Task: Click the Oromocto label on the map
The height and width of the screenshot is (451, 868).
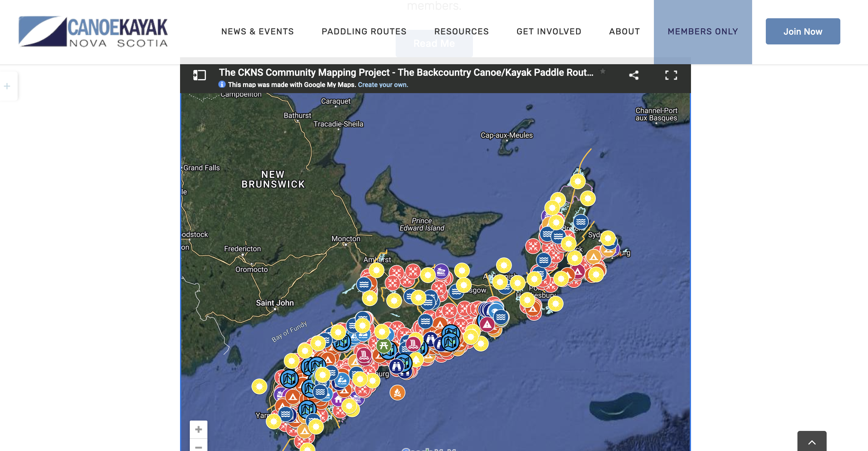Action: [252, 269]
